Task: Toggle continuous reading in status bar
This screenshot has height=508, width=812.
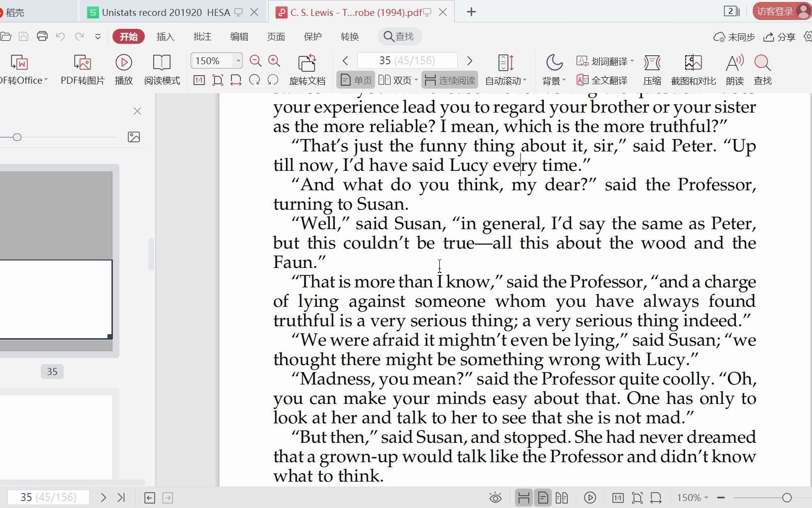Action: (523, 498)
